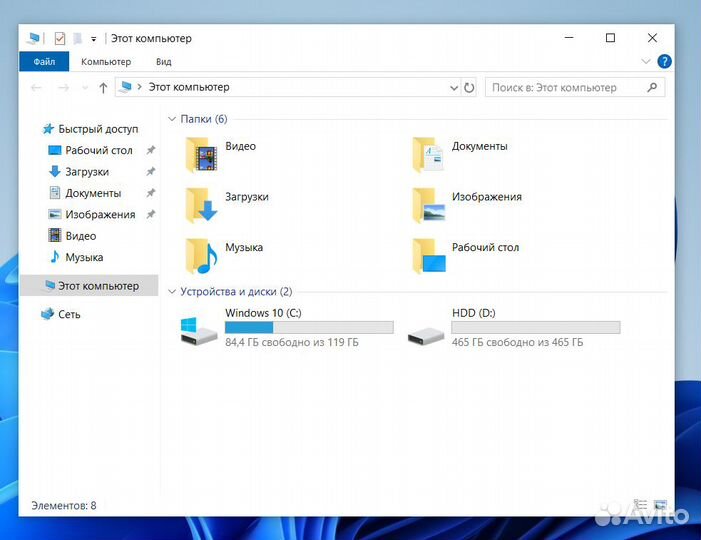The height and width of the screenshot is (540, 701).
Task: Click the Properties checkmark icon in title bar
Action: click(x=59, y=38)
